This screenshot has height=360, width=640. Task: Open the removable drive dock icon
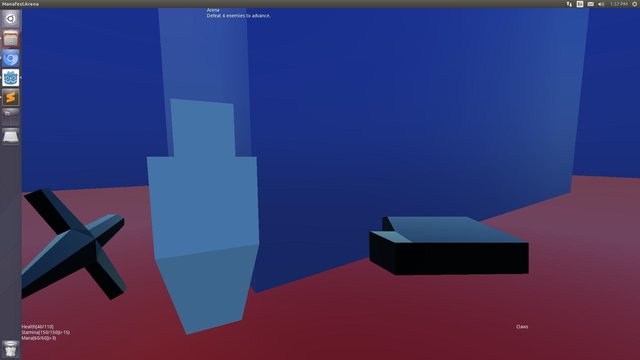click(x=11, y=136)
